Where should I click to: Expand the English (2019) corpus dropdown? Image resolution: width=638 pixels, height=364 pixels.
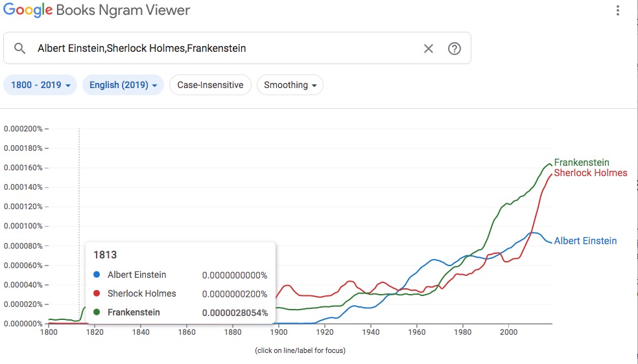click(123, 85)
